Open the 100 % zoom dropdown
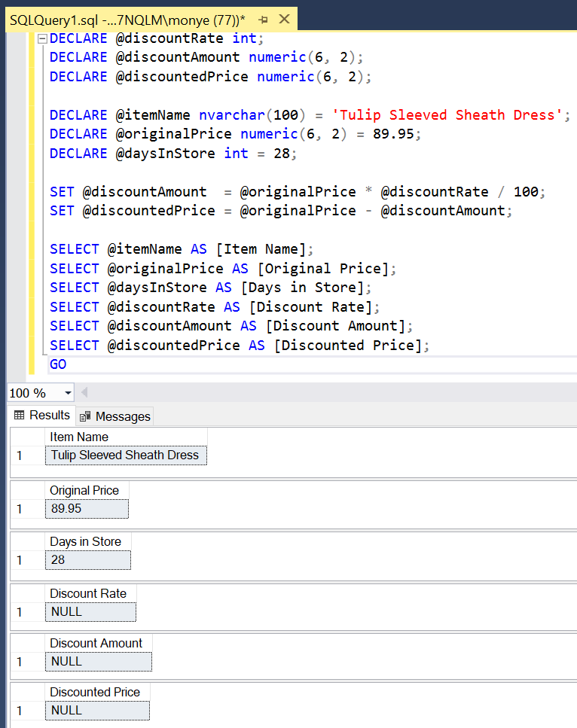This screenshot has width=577, height=728. 68,393
